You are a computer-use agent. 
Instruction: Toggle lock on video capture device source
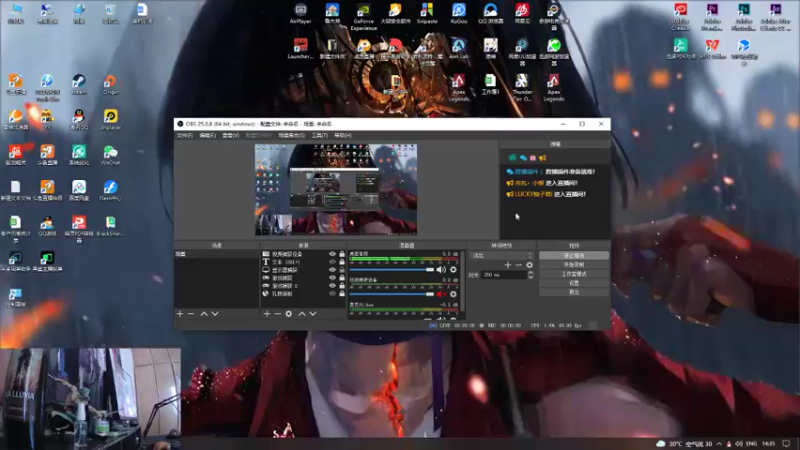pyautogui.click(x=342, y=254)
